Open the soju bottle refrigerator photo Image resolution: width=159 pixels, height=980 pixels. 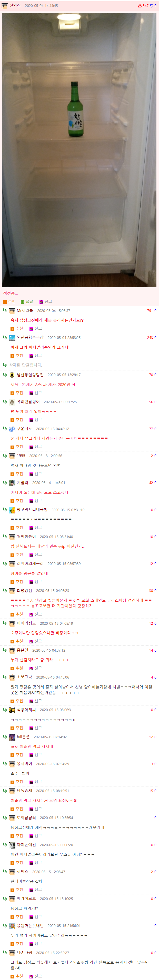click(79, 150)
